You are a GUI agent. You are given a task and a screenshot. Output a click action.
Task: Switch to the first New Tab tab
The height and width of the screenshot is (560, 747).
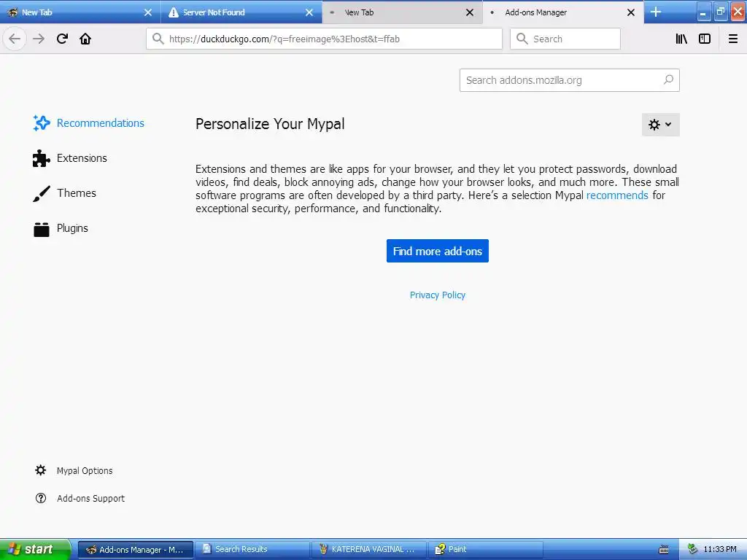[x=80, y=12]
